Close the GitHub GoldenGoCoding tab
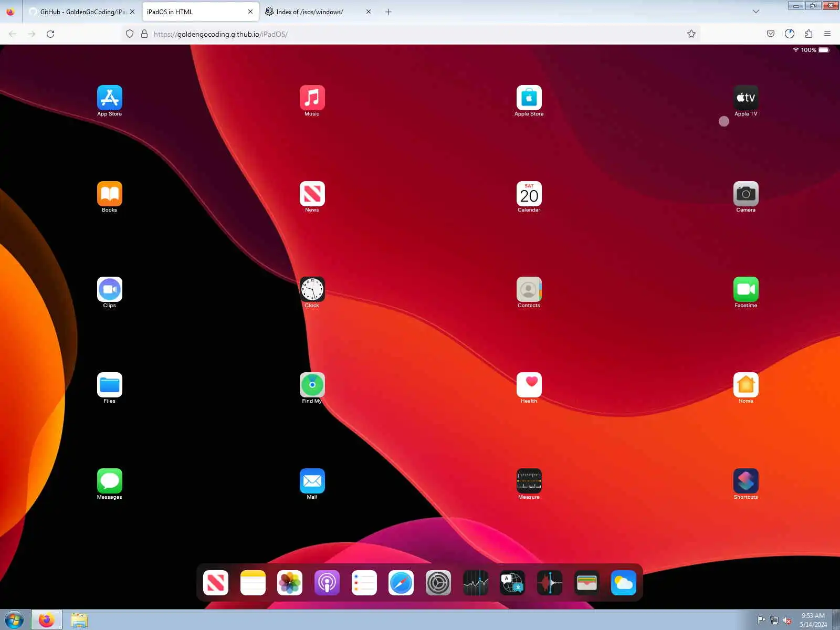 pos(132,12)
